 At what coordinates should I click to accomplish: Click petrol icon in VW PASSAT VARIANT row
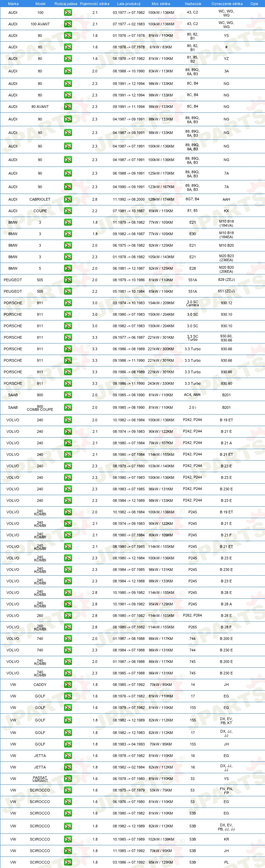click(x=68, y=779)
